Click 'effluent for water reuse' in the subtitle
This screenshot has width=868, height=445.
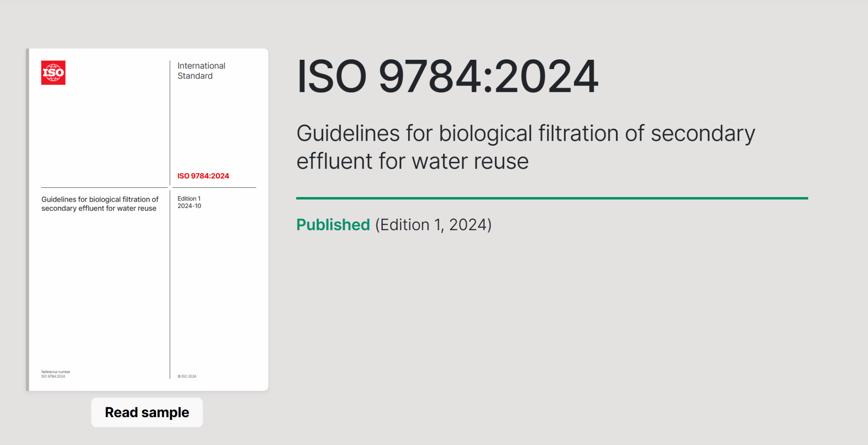coord(412,161)
